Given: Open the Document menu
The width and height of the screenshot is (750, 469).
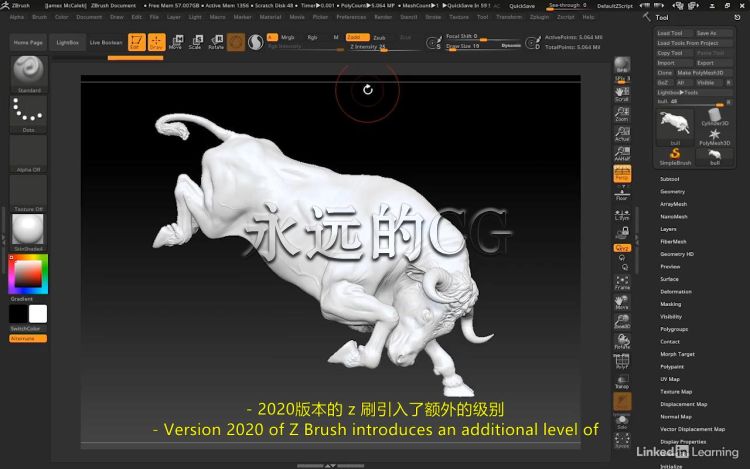Looking at the screenshot, I should coord(89,17).
